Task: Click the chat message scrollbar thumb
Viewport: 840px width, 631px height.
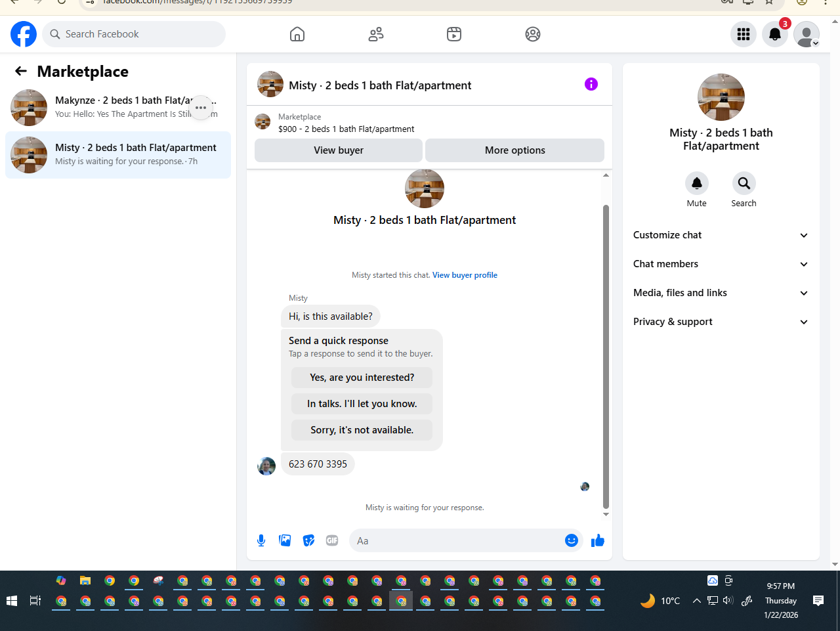Action: click(x=606, y=357)
